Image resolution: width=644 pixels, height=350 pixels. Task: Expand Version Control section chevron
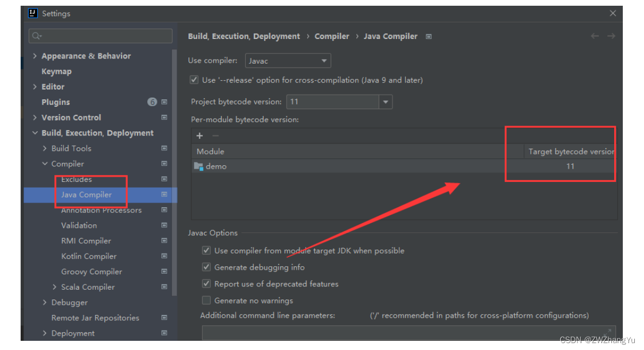pos(34,118)
